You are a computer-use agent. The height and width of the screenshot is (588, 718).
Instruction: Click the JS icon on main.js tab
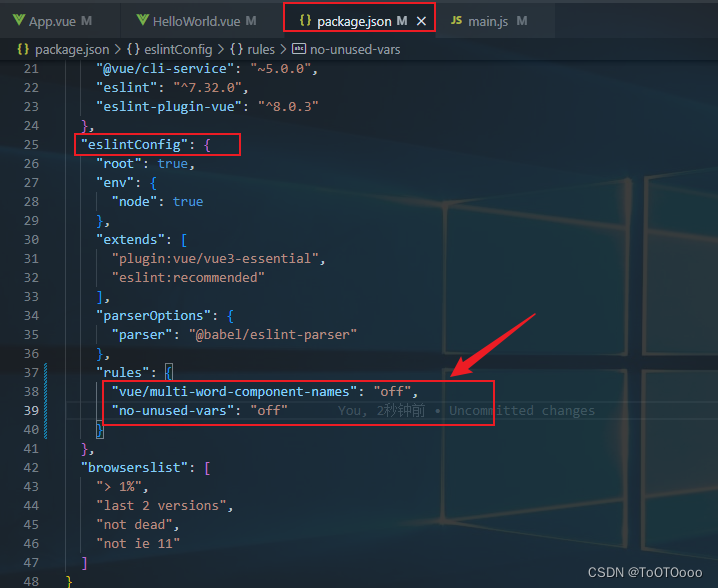pos(456,20)
